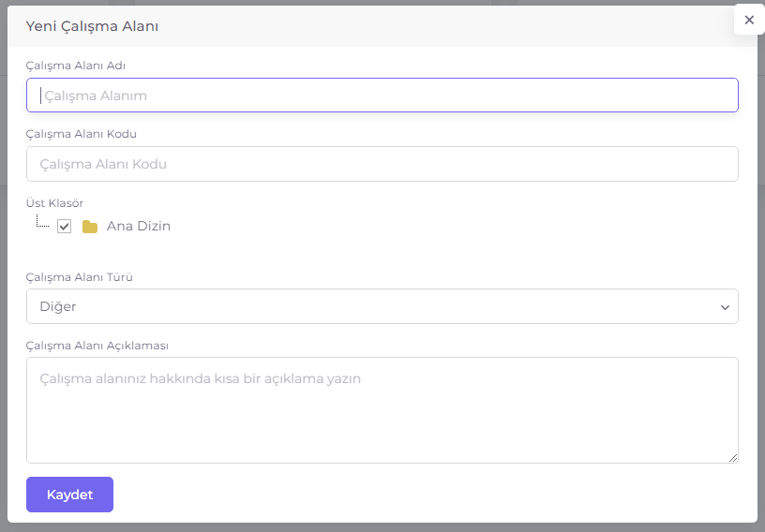Toggle the Ana Dizin checkbox
This screenshot has height=532, width=765.
pos(65,227)
